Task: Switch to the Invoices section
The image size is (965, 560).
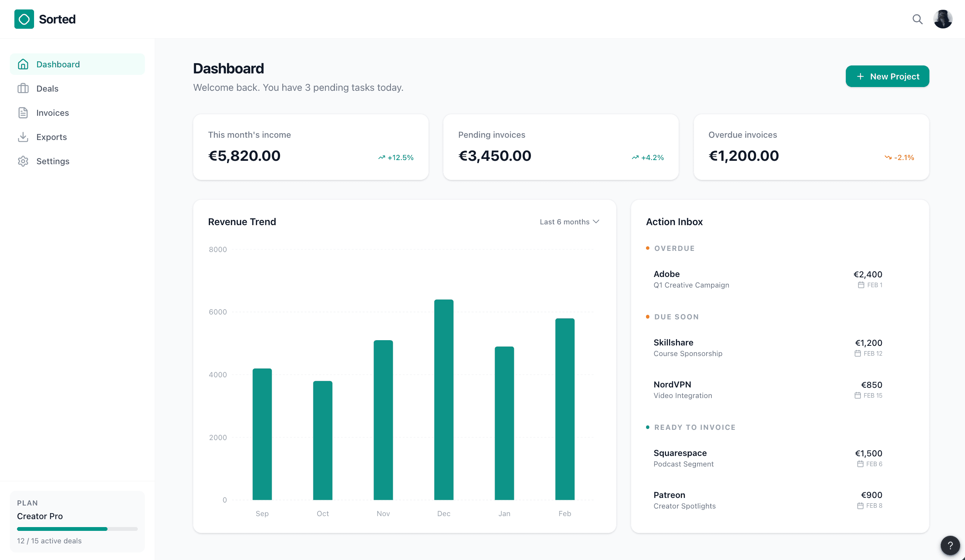Action: 53,112
